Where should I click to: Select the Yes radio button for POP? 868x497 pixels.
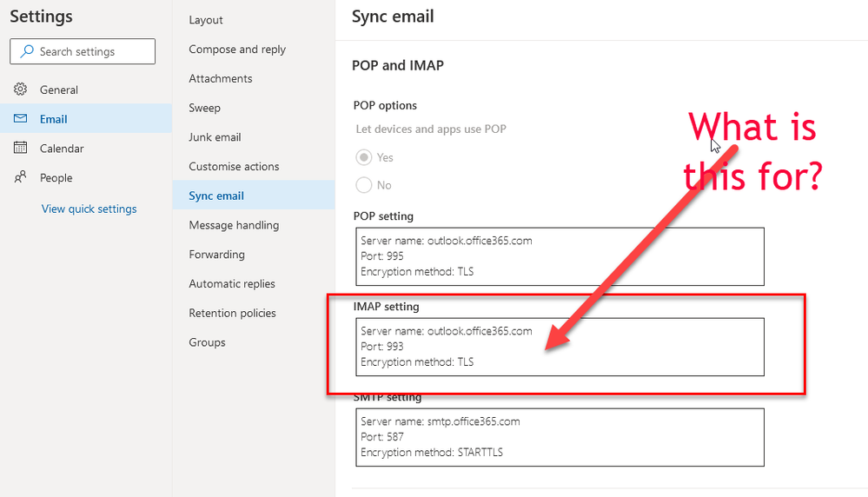point(362,157)
